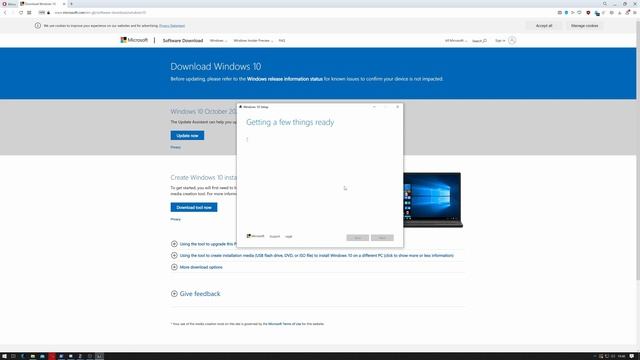Open File Explorer from the taskbar
The image size is (640, 360).
tap(33, 356)
